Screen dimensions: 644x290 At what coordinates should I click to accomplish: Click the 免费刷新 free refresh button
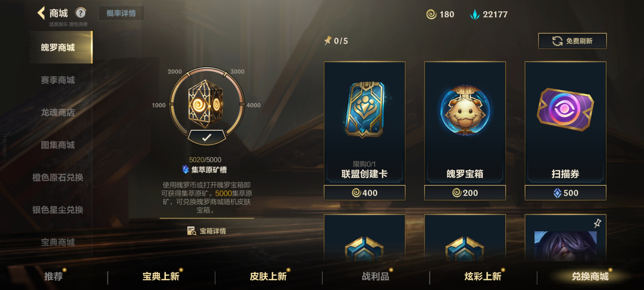click(x=572, y=41)
